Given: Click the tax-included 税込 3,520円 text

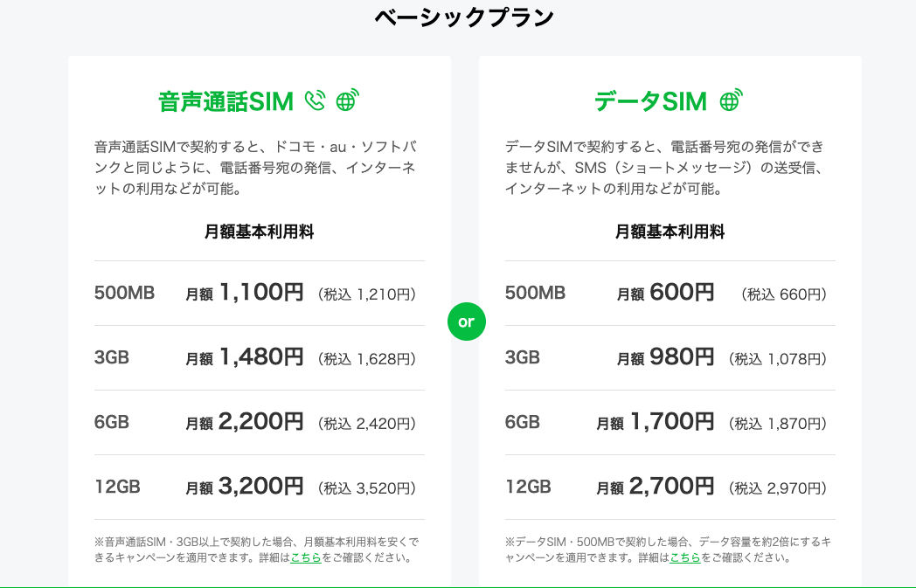Looking at the screenshot, I should tap(367, 488).
